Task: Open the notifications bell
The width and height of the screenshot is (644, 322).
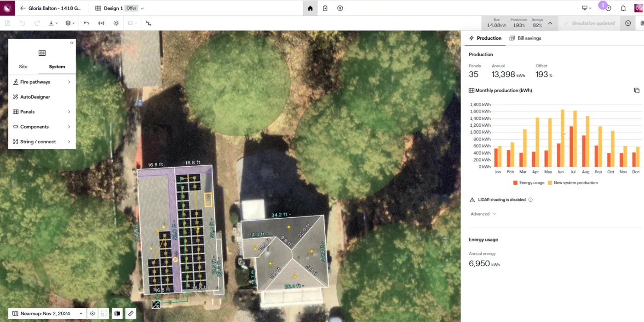Action: tap(623, 8)
